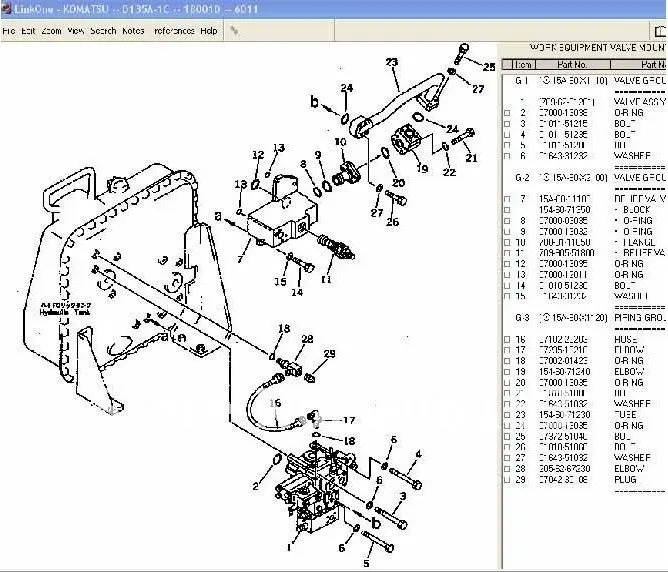Click the Hydraulic Tank label in diagram
The height and width of the screenshot is (572, 668).
pyautogui.click(x=65, y=312)
